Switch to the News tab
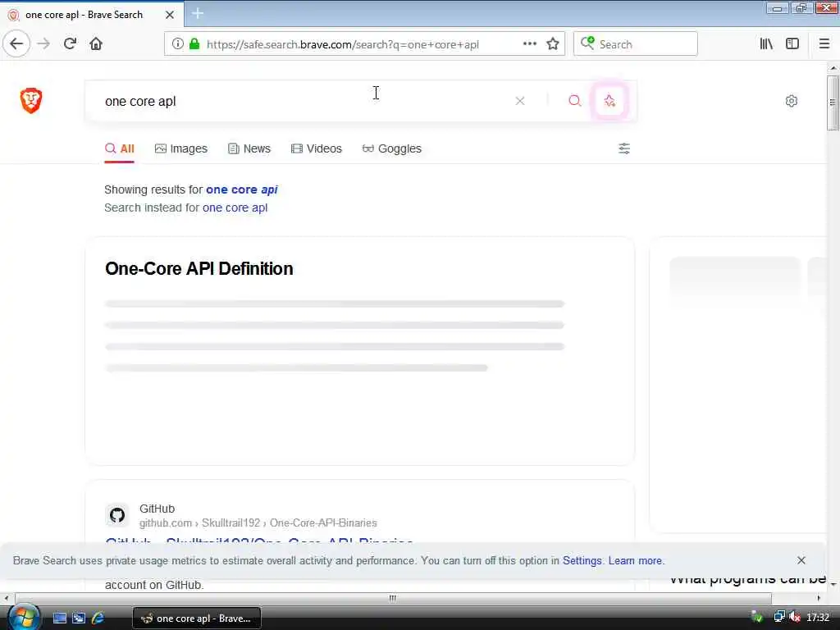Image resolution: width=840 pixels, height=630 pixels. (x=249, y=149)
